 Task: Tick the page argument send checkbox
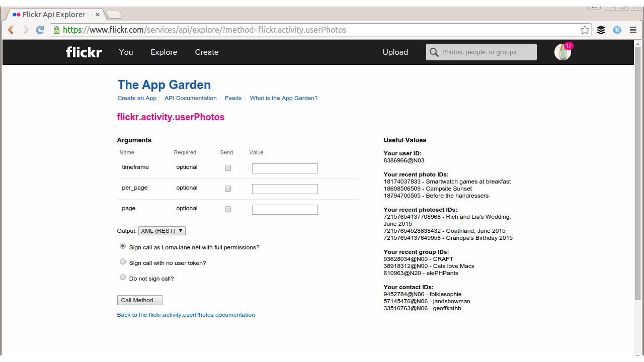point(228,209)
